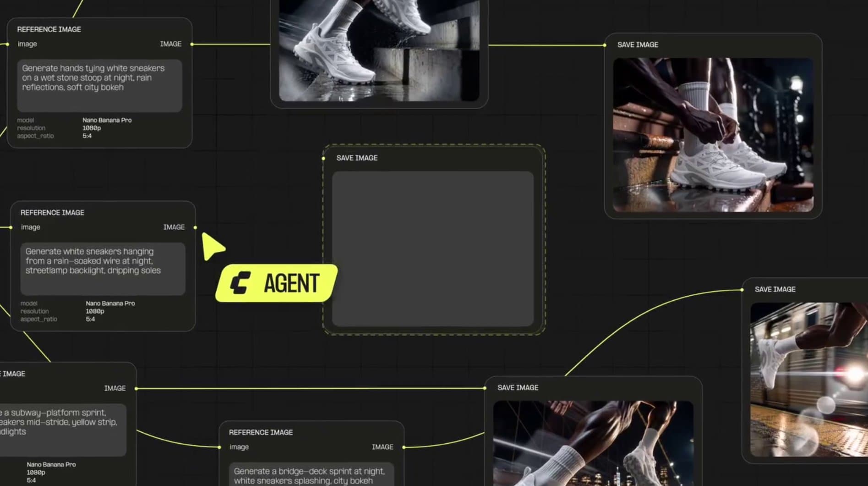Click the output port of the wire-sneakers Reference Image node
Viewport: 868px width, 486px height.
pyautogui.click(x=196, y=227)
